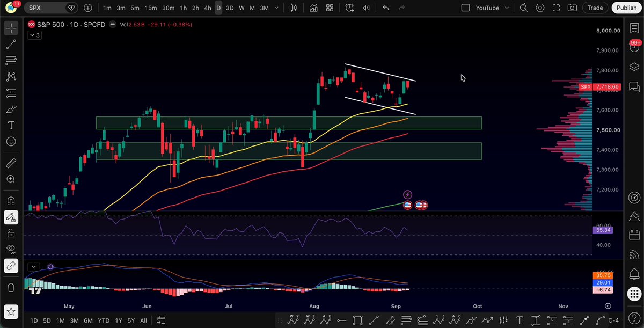Select the crosshair cursor tool

(11, 28)
